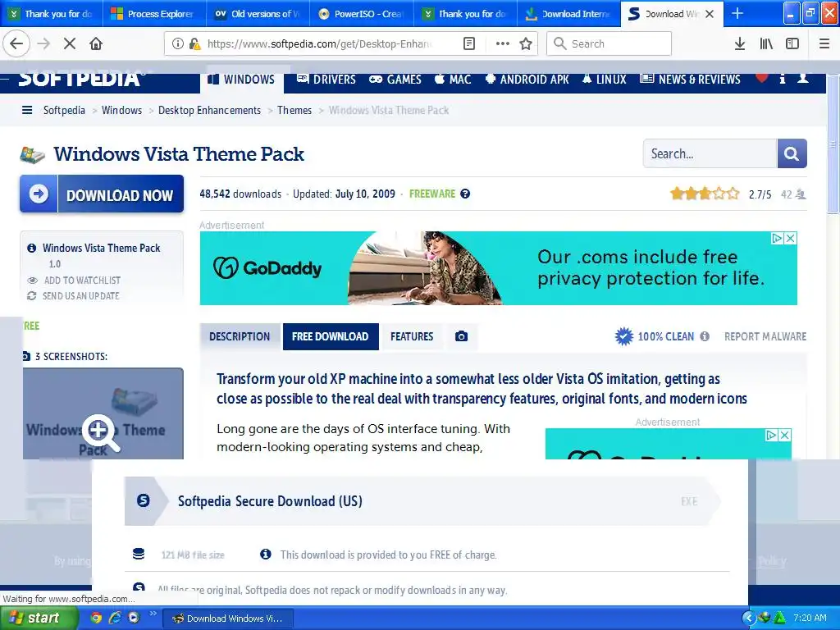The height and width of the screenshot is (630, 840).
Task: Click the 100% CLEAN info icon
Action: [705, 336]
